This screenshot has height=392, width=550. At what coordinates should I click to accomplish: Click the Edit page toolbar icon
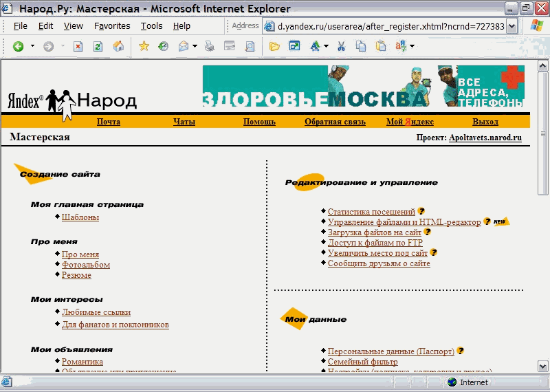tap(230, 46)
